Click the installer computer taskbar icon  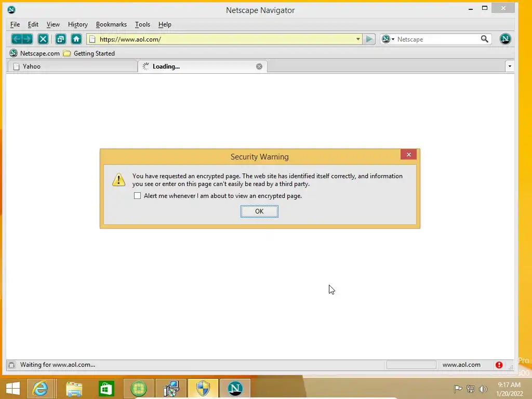pos(171,389)
